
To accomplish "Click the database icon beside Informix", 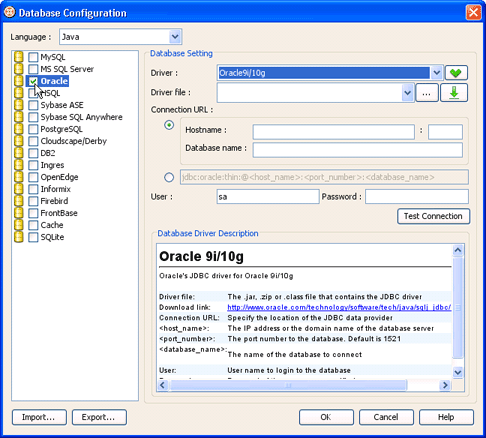I will (x=19, y=189).
